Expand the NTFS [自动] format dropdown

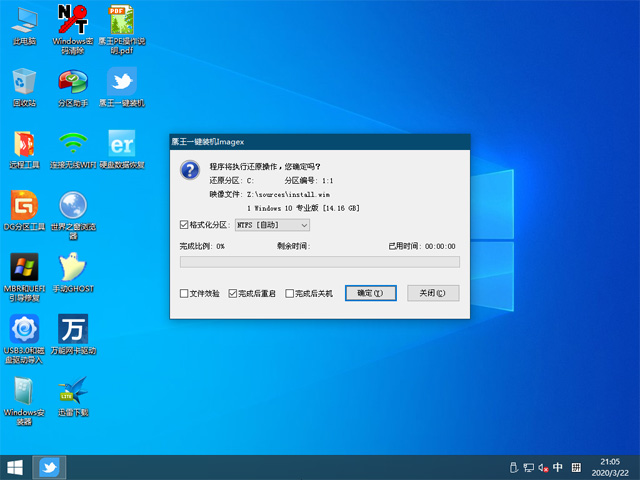tap(272, 225)
